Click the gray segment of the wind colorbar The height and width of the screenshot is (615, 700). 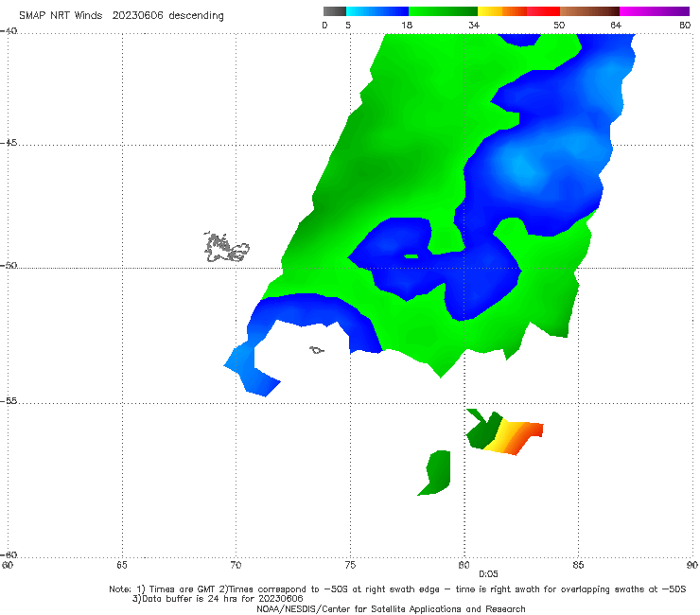335,11
